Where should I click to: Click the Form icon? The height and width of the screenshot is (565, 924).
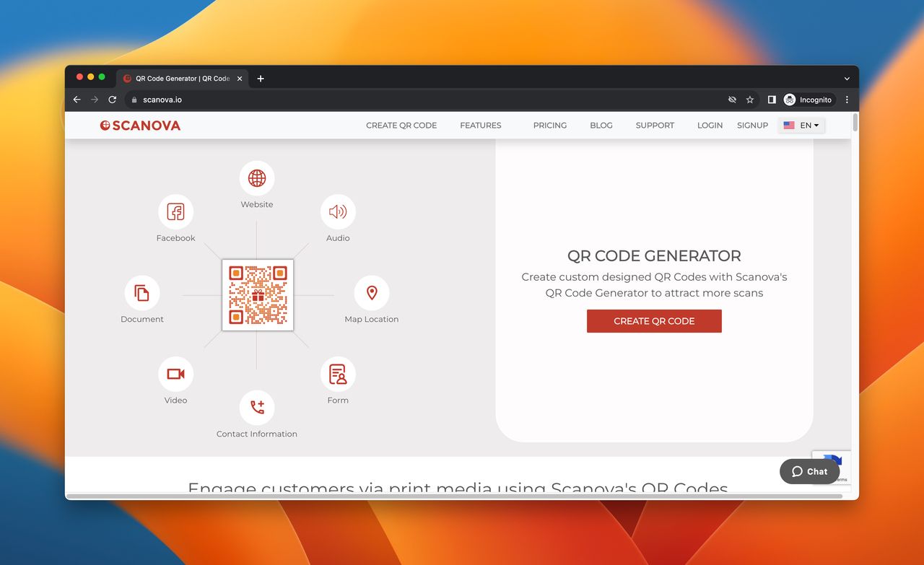click(x=338, y=374)
